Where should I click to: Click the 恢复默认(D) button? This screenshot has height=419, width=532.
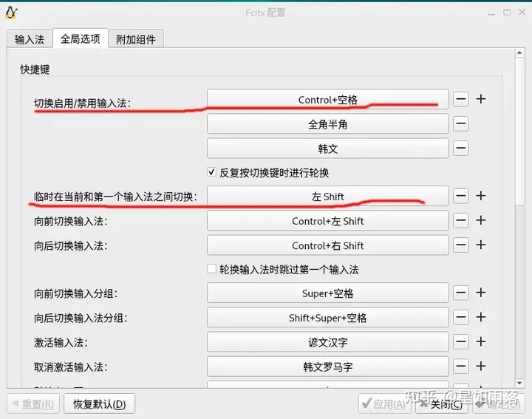(100, 403)
